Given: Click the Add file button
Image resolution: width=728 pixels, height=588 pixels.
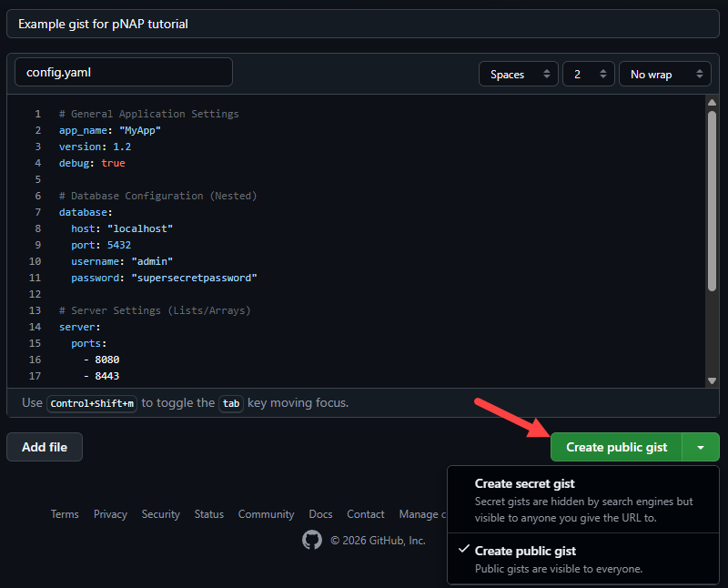Looking at the screenshot, I should (x=44, y=447).
